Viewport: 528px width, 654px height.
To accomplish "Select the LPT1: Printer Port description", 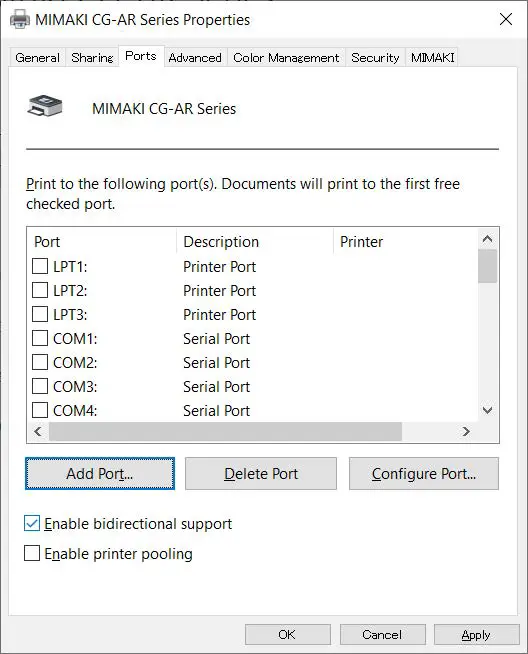I will pos(219,267).
